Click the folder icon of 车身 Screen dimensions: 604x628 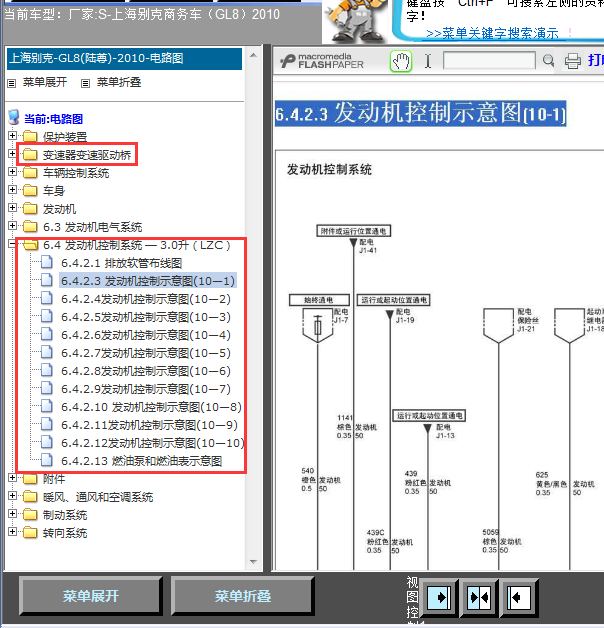coord(30,190)
